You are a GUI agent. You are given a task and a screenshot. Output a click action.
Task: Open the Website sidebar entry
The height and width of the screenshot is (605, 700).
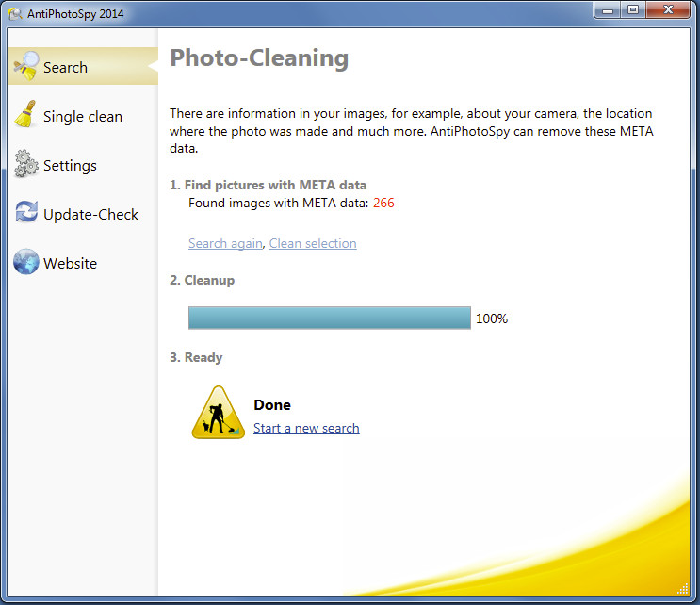(x=70, y=264)
